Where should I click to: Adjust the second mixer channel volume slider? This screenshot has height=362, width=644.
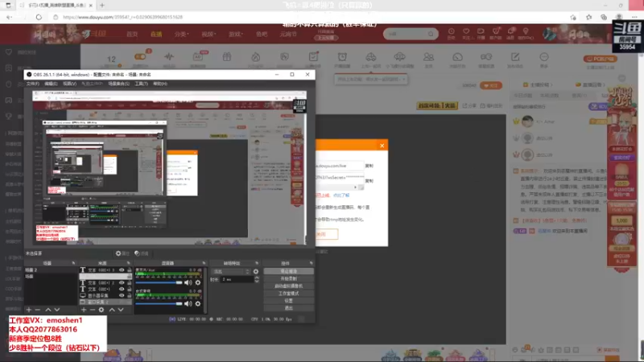tap(159, 304)
